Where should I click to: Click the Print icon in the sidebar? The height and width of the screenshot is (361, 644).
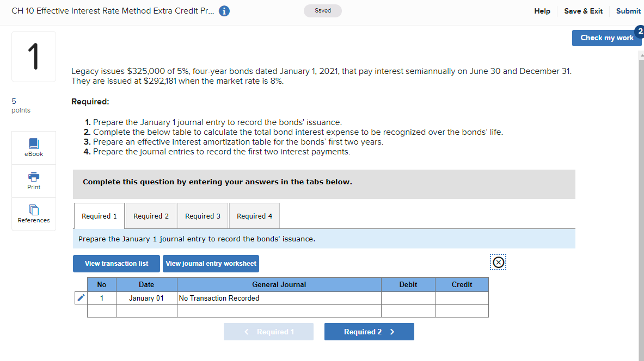[x=33, y=180]
